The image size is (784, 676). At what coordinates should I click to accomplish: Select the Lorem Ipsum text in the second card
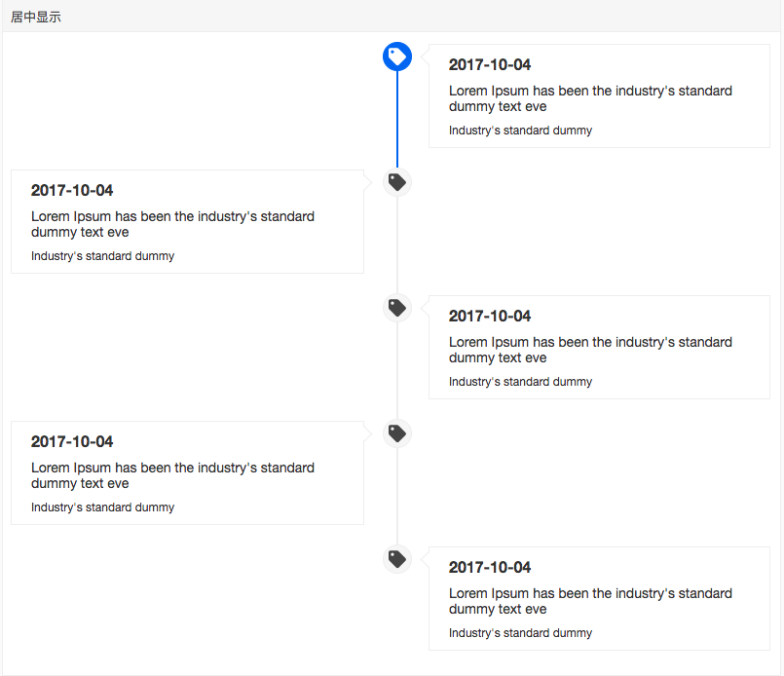click(172, 224)
